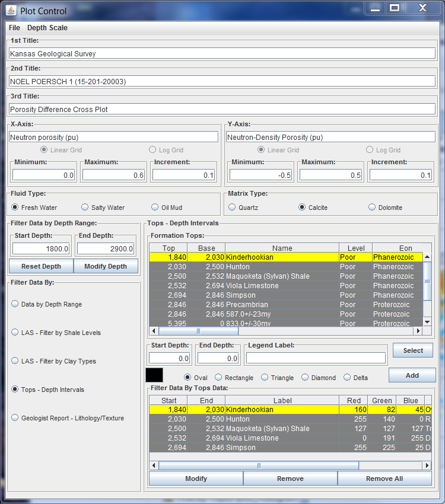Screen dimensions: 445x504
Task: Select the Hunton row in Formation Tops
Action: [286, 266]
